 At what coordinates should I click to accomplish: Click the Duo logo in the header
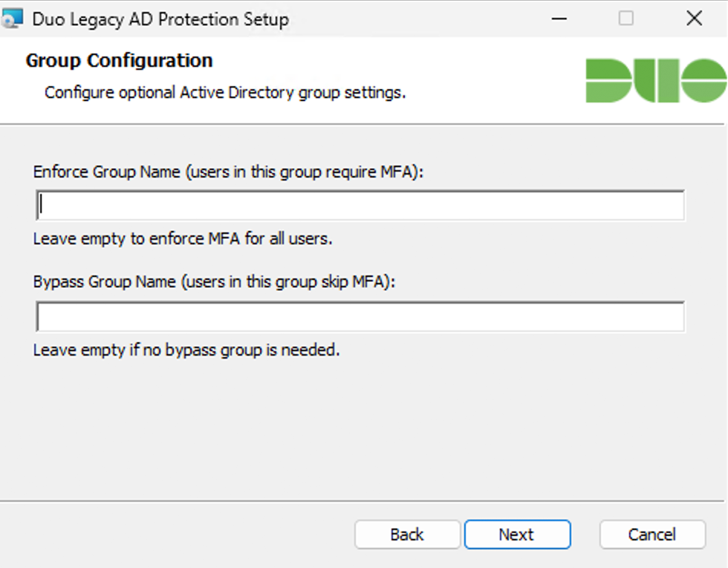point(656,80)
